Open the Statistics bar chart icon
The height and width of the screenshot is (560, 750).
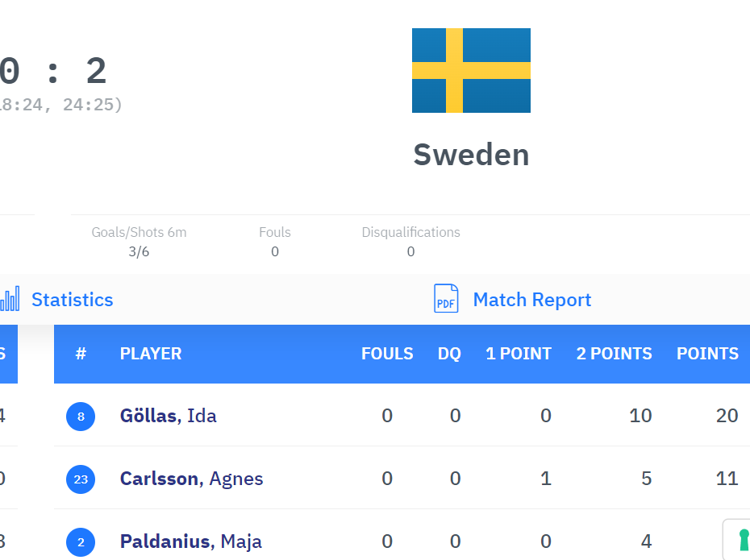10,300
